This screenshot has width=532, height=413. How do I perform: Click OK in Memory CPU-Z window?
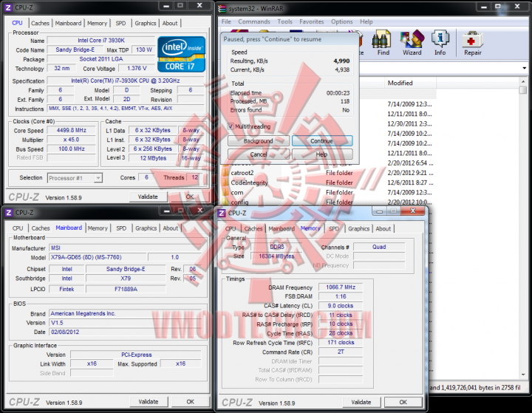point(403,402)
